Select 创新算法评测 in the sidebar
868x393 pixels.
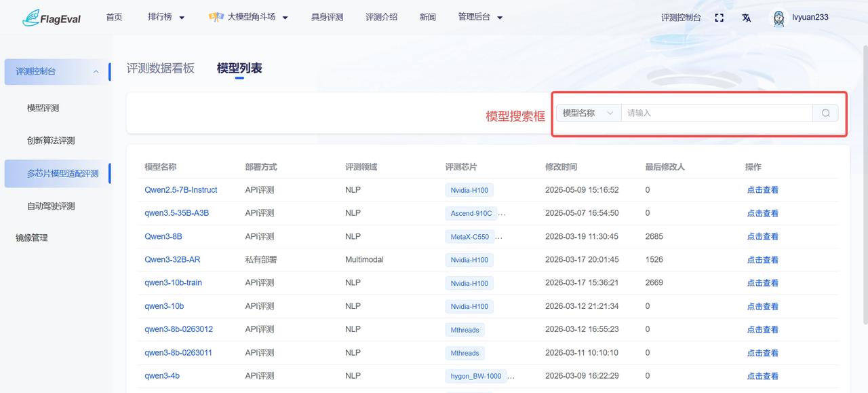point(51,141)
